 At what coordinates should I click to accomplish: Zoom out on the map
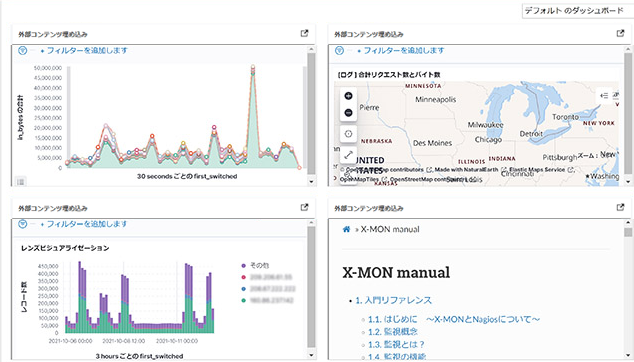pos(348,112)
